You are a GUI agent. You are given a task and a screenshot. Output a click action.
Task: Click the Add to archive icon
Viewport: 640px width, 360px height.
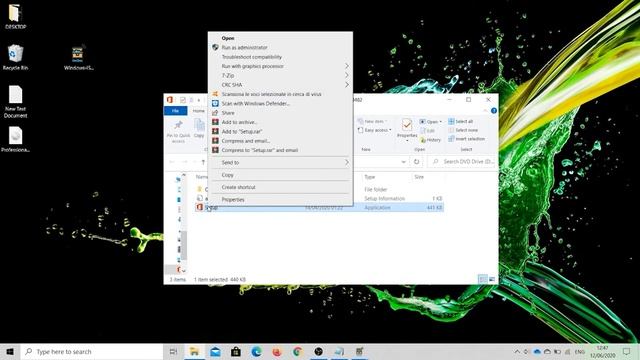coord(215,122)
